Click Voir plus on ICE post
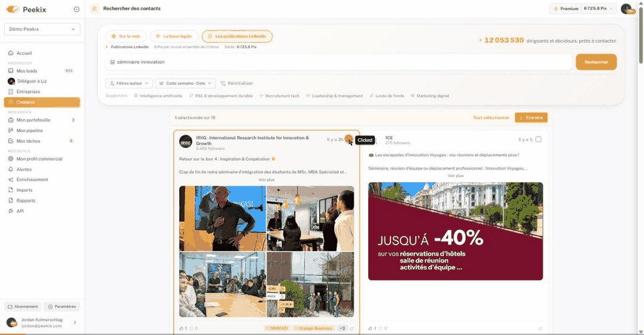The height and width of the screenshot is (335, 644). (x=455, y=176)
